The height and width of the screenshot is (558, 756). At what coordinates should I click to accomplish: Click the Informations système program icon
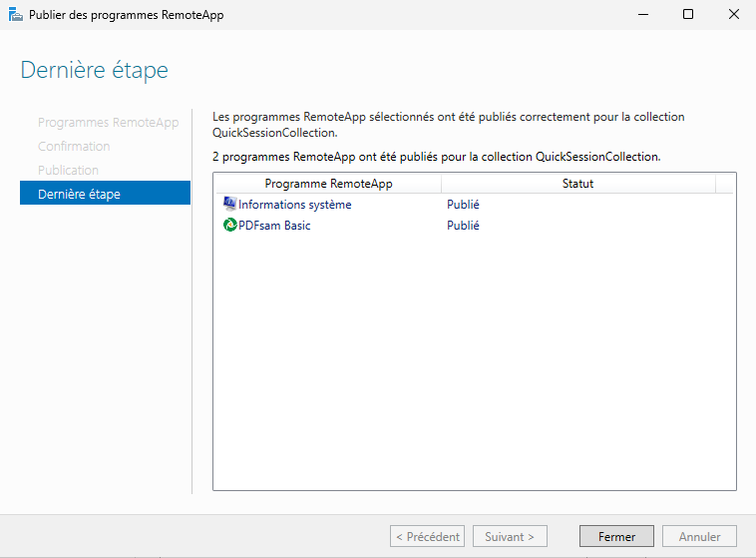pyautogui.click(x=229, y=205)
